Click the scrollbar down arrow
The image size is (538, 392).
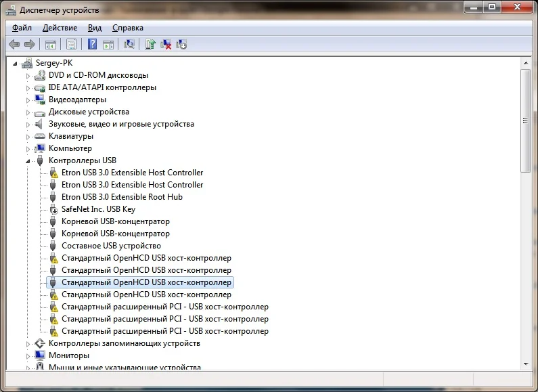(x=526, y=364)
